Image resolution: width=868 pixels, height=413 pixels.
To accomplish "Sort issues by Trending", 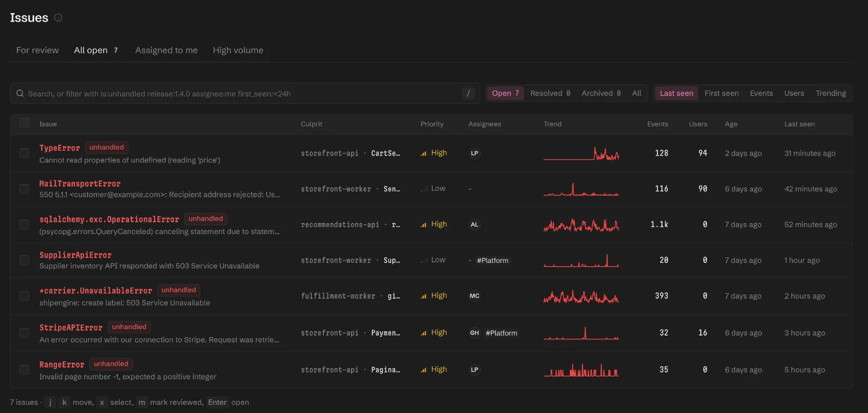I will [x=831, y=93].
